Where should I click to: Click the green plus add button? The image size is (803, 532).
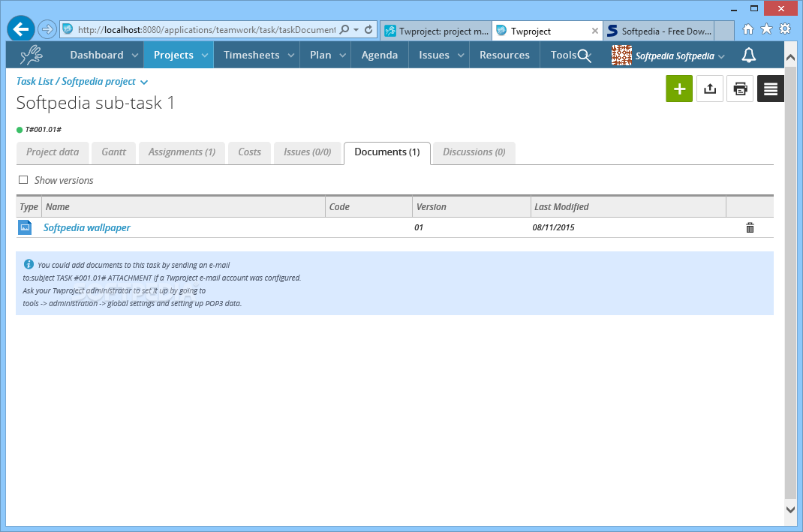click(x=679, y=89)
